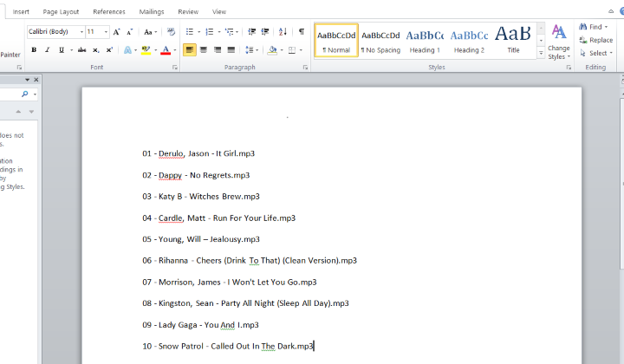This screenshot has width=624, height=364.
Task: Shrink font size icon
Action: click(129, 32)
